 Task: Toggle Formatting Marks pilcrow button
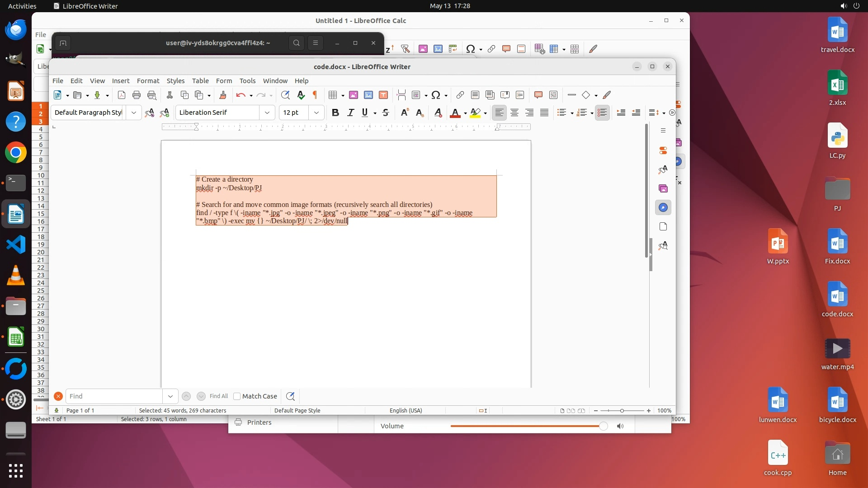pyautogui.click(x=315, y=95)
